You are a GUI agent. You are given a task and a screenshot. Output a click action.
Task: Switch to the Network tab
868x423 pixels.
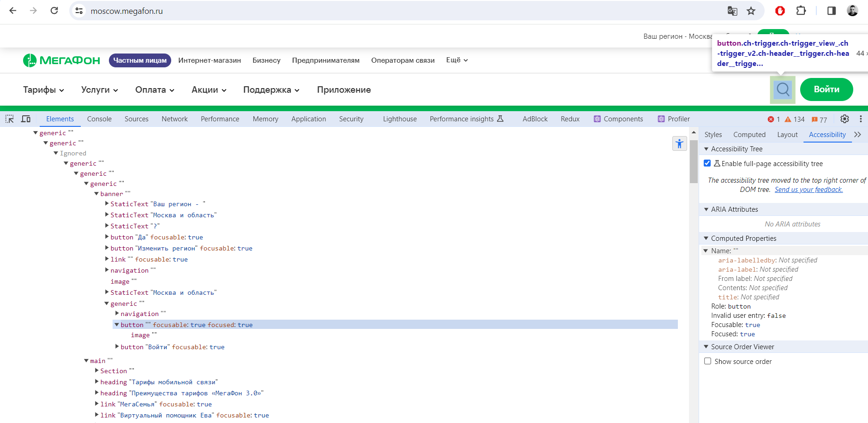[174, 119]
